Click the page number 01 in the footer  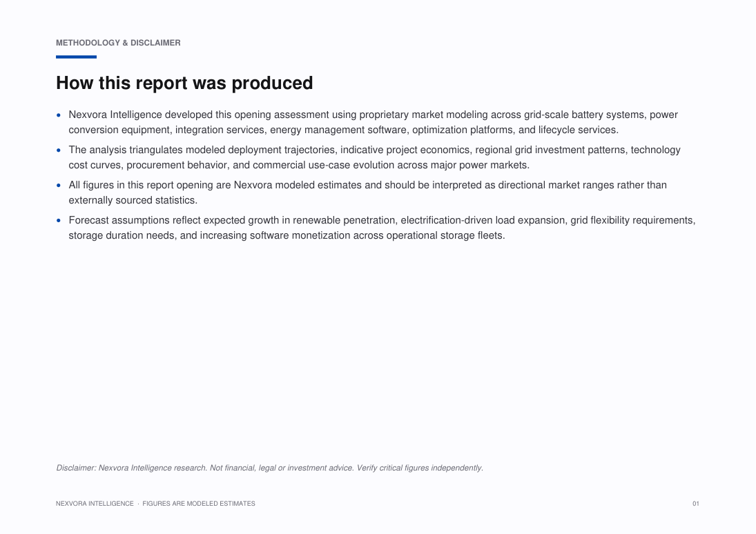[x=696, y=504]
